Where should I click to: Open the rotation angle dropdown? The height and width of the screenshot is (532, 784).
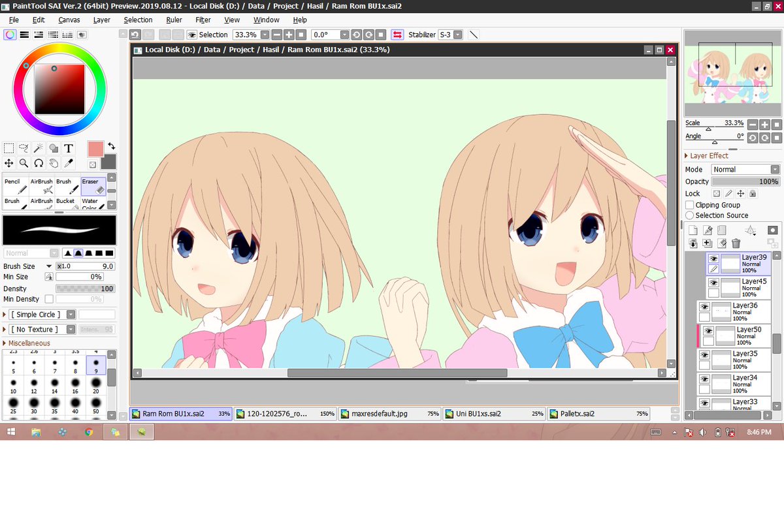click(x=345, y=35)
